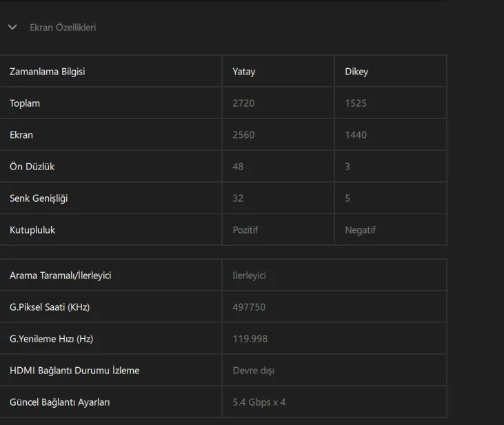Select the Ön Düzlük row label

pyautogui.click(x=33, y=167)
